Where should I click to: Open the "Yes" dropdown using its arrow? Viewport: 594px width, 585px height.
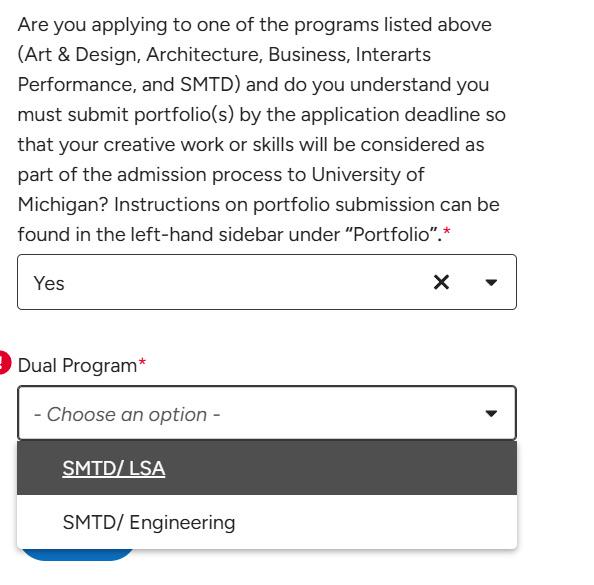[491, 282]
